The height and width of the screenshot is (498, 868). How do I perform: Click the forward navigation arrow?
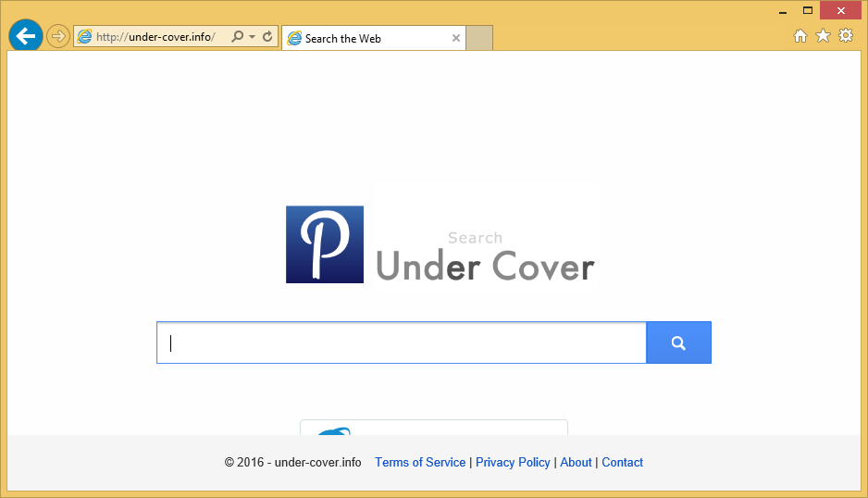[58, 36]
